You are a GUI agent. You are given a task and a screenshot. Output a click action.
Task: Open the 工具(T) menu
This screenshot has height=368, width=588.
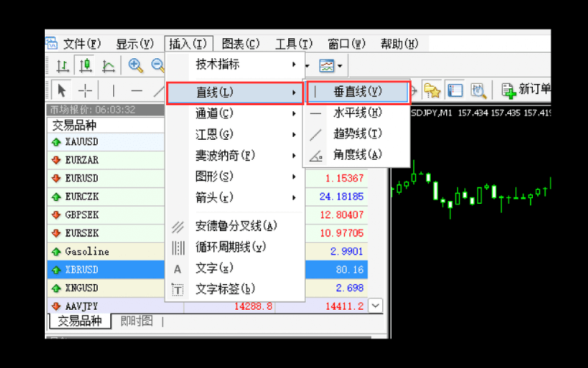click(294, 44)
